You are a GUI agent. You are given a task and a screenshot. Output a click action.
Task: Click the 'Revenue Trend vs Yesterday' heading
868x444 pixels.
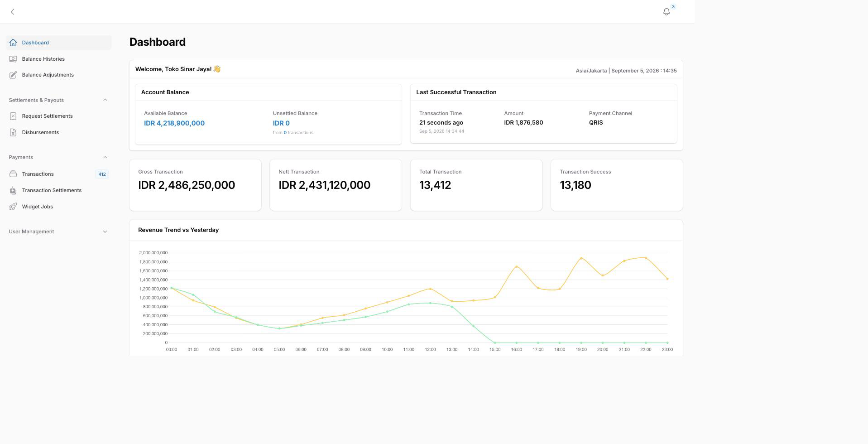pyautogui.click(x=178, y=230)
